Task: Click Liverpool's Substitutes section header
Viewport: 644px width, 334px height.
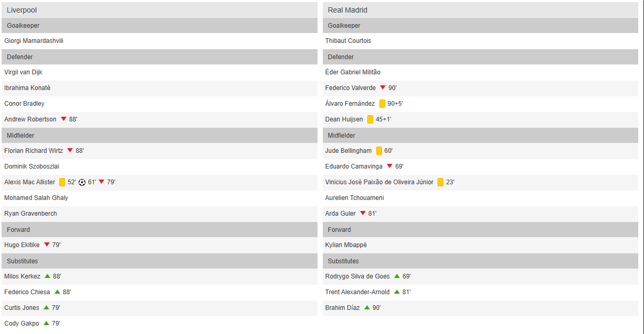Action: [x=22, y=261]
